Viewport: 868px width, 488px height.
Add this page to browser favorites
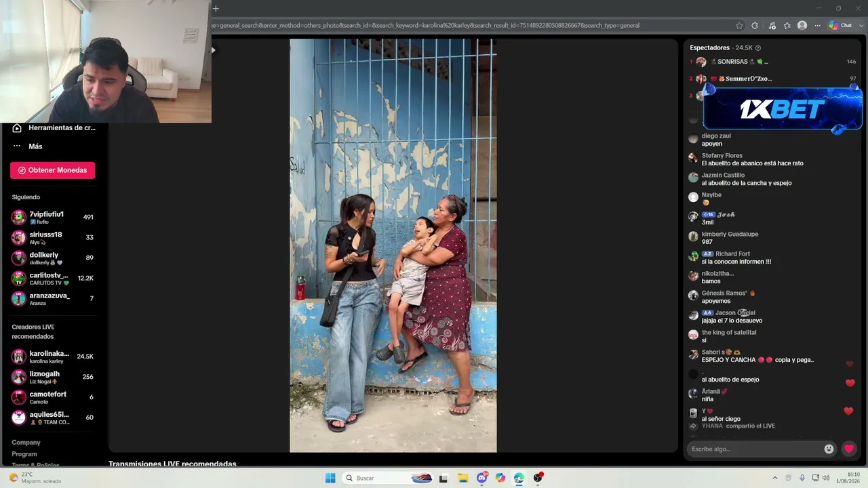tap(739, 26)
